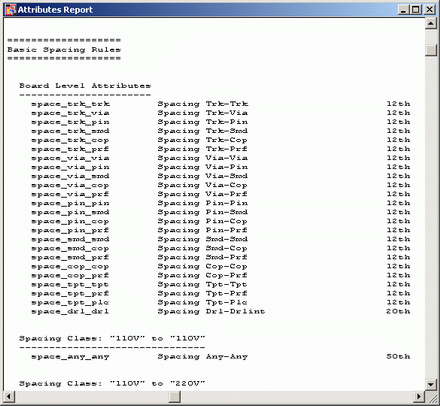Click the horizontal scrollbar left arrow
Screen dimensions: 440x406
pos(9,396)
